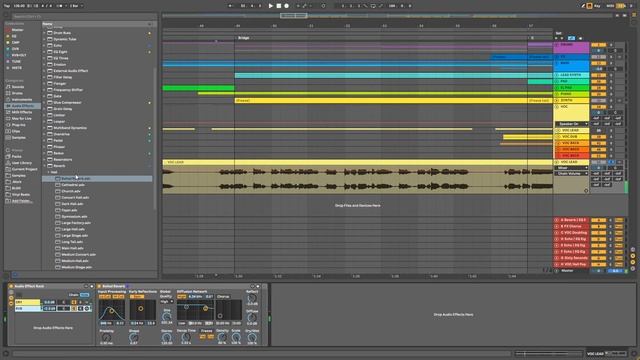Toggle LEAD SYNTH track activator
640x360 pixels.
tap(598, 75)
